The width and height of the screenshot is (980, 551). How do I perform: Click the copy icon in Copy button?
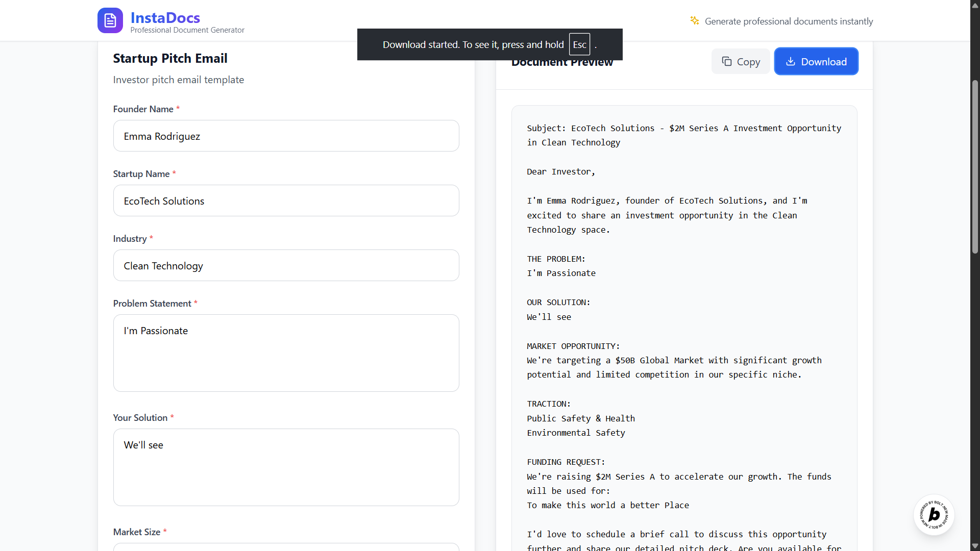(726, 62)
